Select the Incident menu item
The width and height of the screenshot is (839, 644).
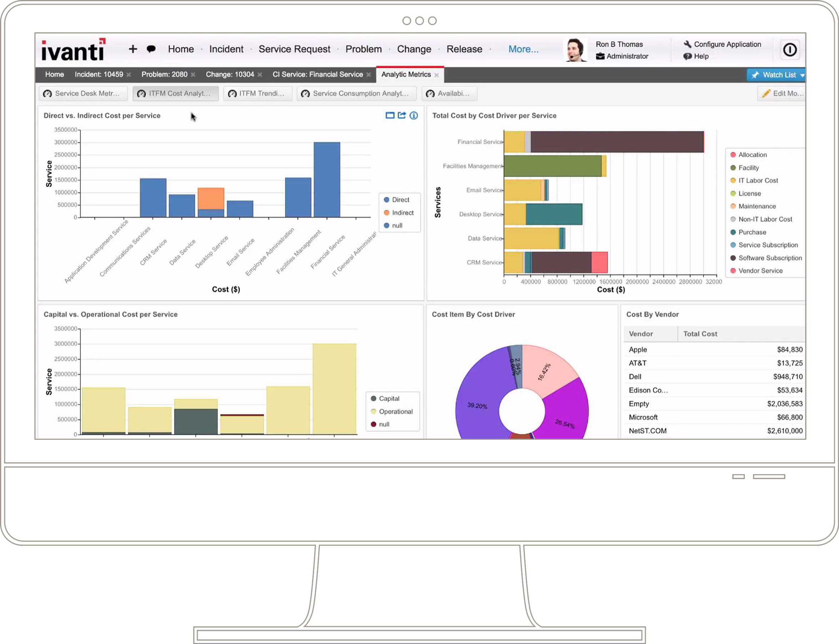227,49
